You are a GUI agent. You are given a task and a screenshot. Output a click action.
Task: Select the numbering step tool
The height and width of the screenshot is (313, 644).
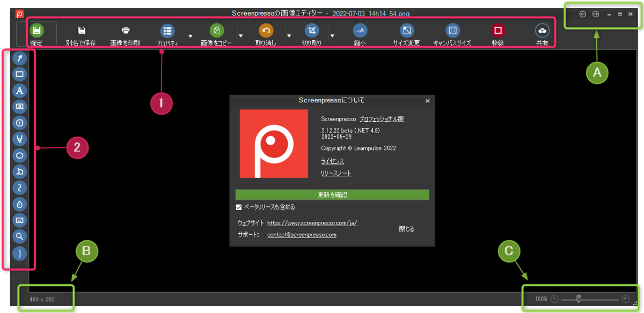tap(20, 123)
